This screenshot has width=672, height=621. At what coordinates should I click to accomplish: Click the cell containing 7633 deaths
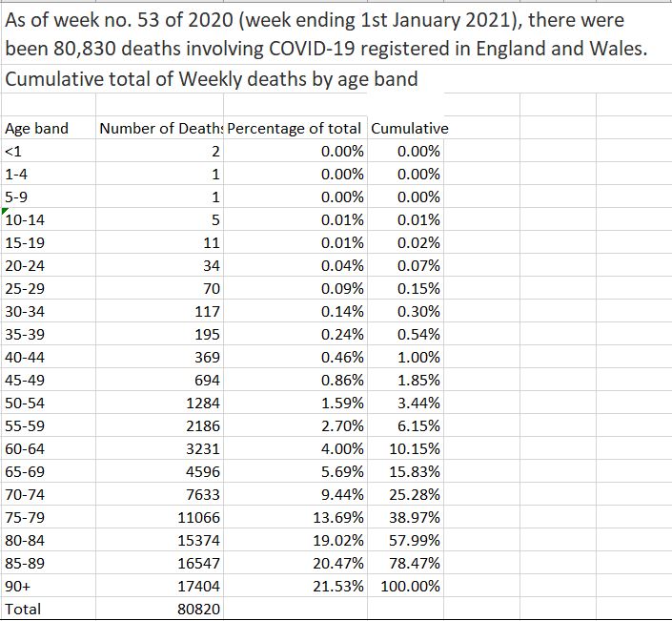coord(203,494)
